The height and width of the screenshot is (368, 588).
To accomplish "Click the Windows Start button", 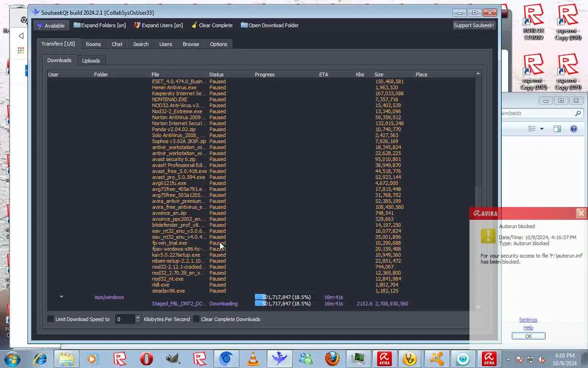I will (x=12, y=359).
